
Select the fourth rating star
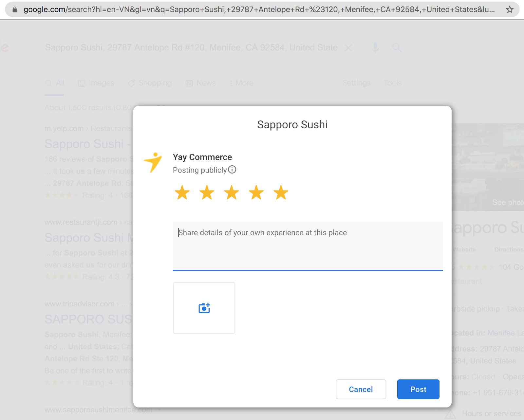pyautogui.click(x=256, y=192)
